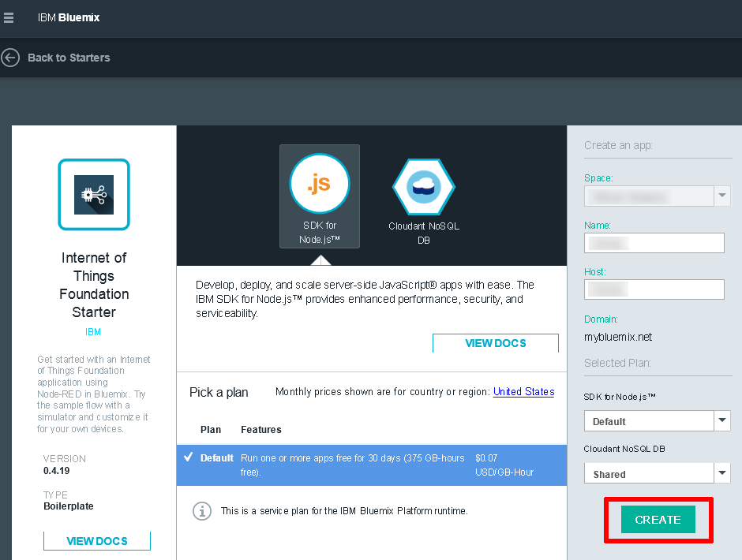Image resolution: width=742 pixels, height=560 pixels.
Task: Click the $0.07 USD/GB-Hour price
Action: point(504,465)
